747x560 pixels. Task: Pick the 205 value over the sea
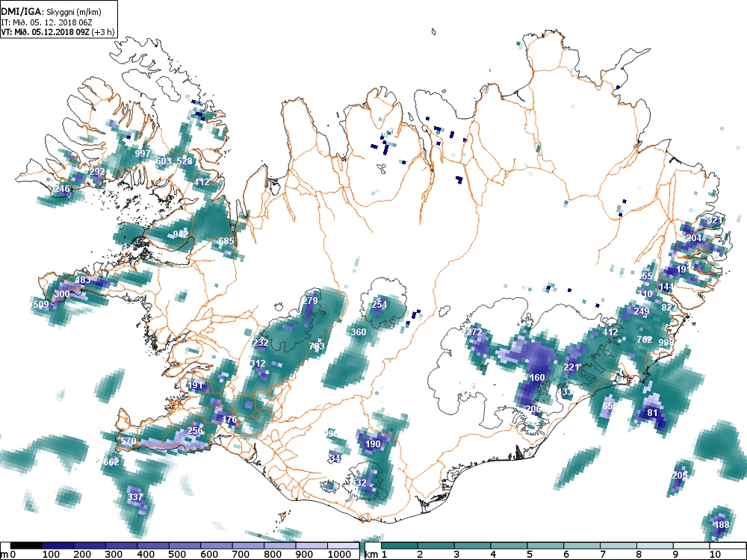(x=680, y=475)
